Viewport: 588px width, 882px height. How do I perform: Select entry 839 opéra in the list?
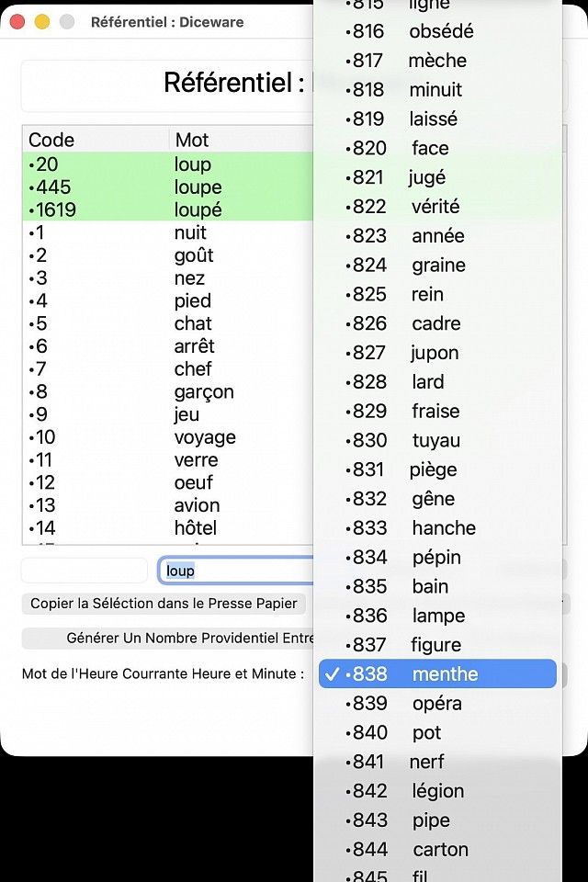click(x=437, y=703)
